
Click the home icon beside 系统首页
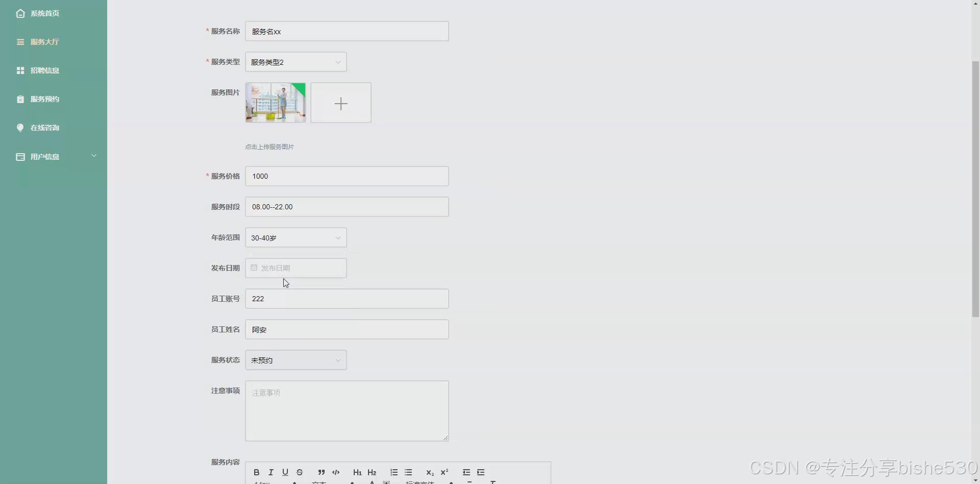click(x=20, y=13)
